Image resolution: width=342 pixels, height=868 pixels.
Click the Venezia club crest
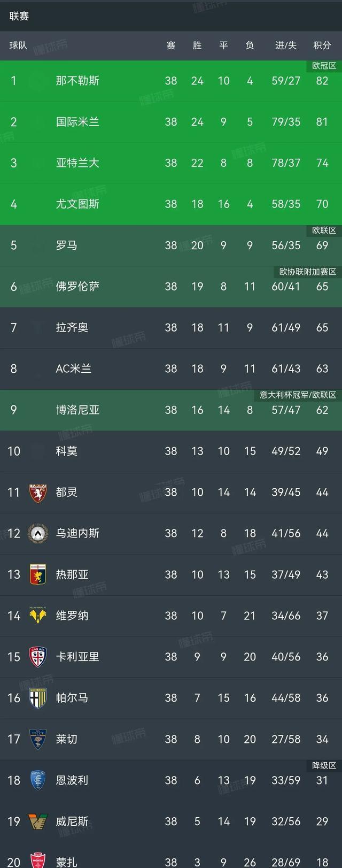[x=36, y=822]
